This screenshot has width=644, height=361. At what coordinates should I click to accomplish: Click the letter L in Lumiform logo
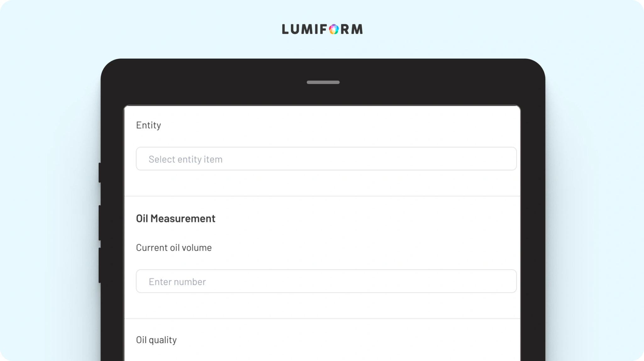[285, 29]
